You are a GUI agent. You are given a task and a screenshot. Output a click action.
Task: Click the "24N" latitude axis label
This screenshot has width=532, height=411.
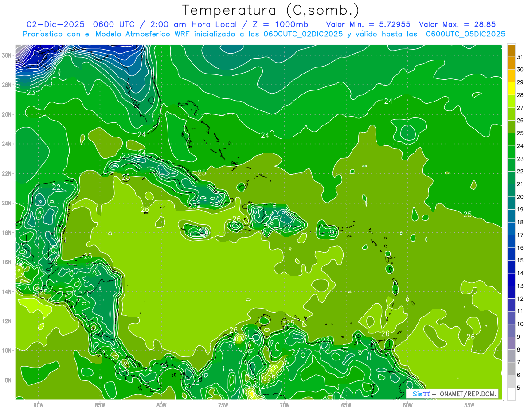coord(8,144)
